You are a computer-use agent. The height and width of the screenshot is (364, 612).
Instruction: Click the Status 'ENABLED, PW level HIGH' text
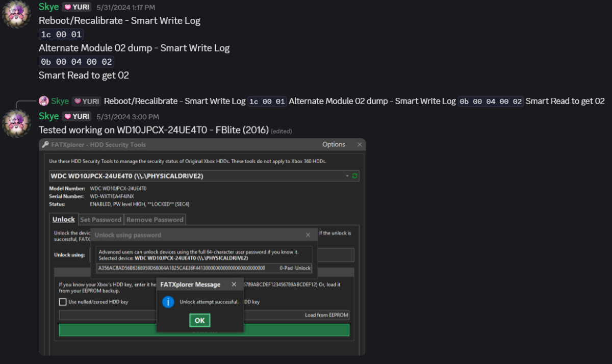click(x=139, y=204)
